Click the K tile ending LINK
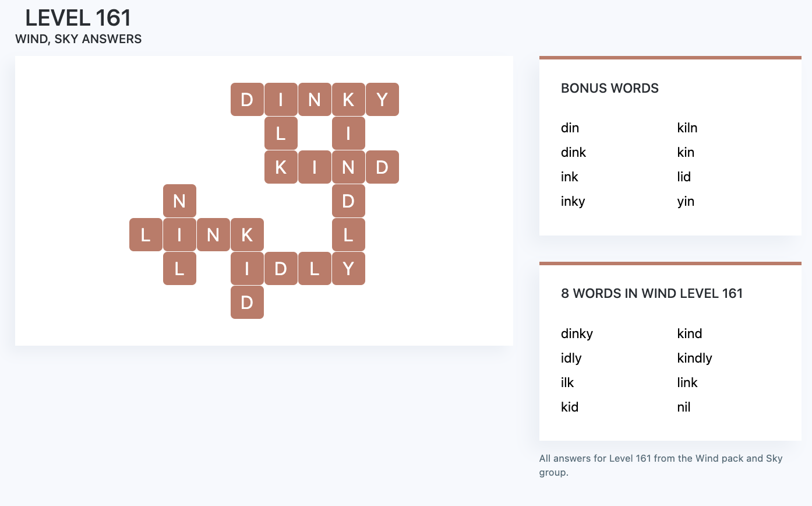Viewport: 812px width, 506px height. pos(247,235)
